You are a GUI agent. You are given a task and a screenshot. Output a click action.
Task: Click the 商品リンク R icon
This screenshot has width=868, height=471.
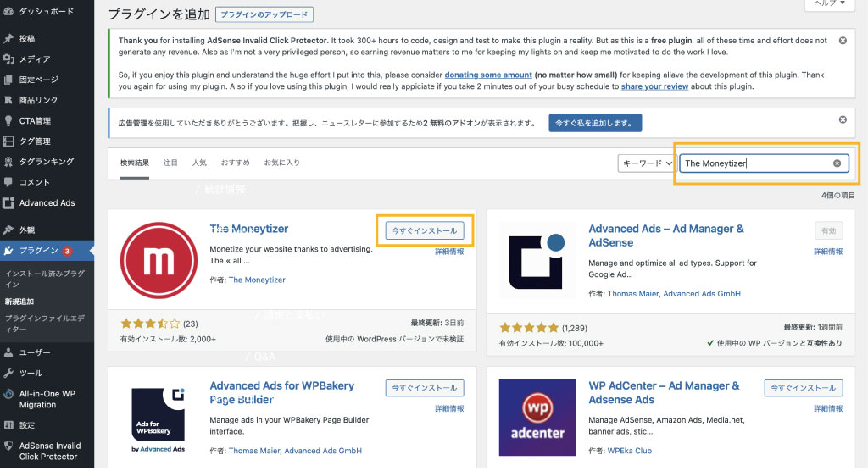pos(8,100)
